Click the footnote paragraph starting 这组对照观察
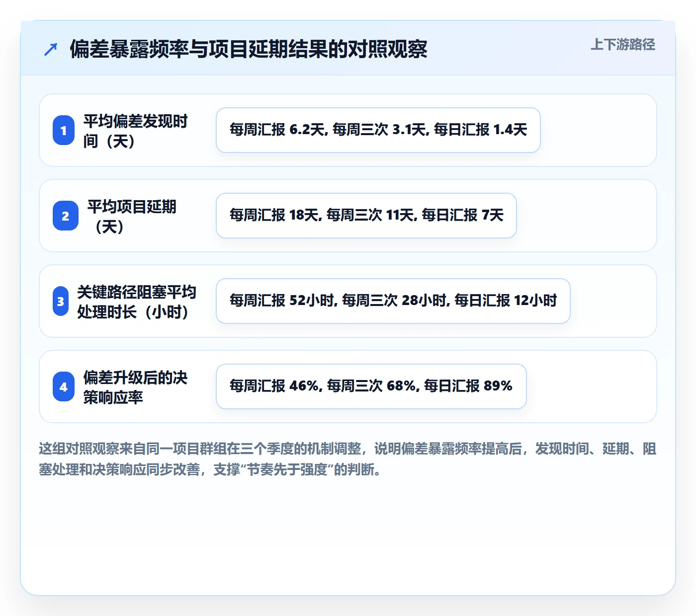Screen dimensions: 696x616 [x=348, y=459]
